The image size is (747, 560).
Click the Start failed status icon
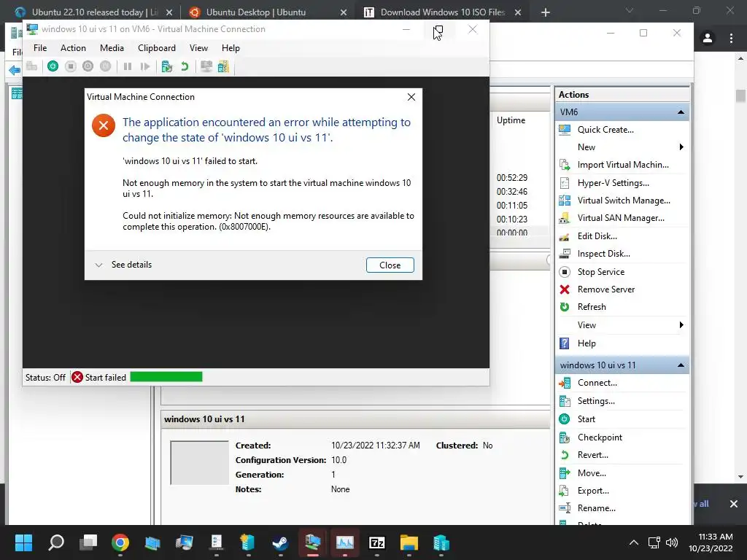(77, 377)
